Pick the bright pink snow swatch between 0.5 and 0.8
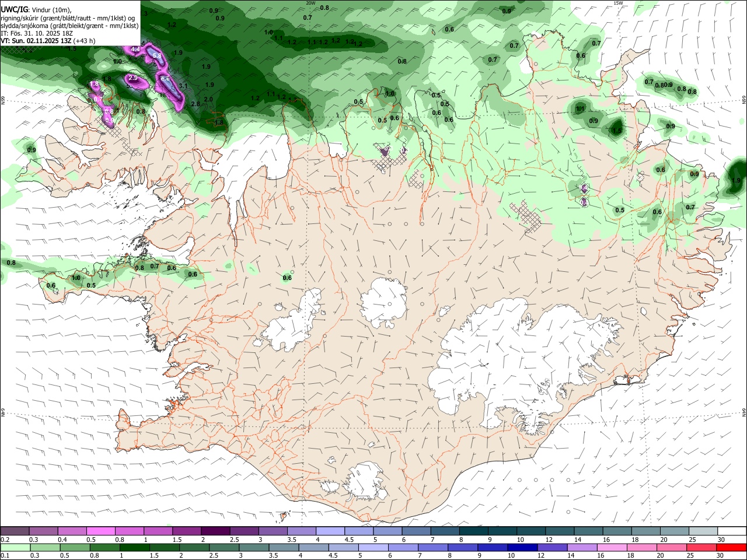The image size is (747, 560). click(100, 531)
